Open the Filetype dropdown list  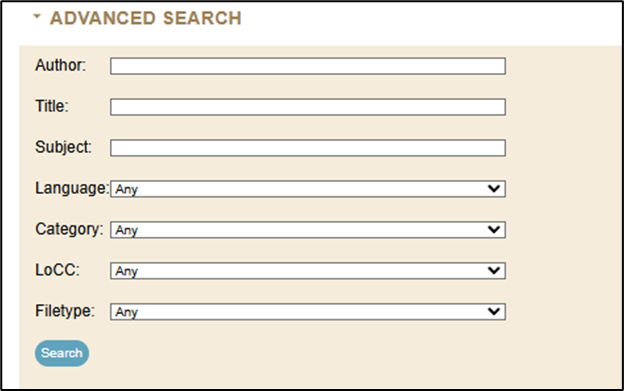tap(308, 312)
